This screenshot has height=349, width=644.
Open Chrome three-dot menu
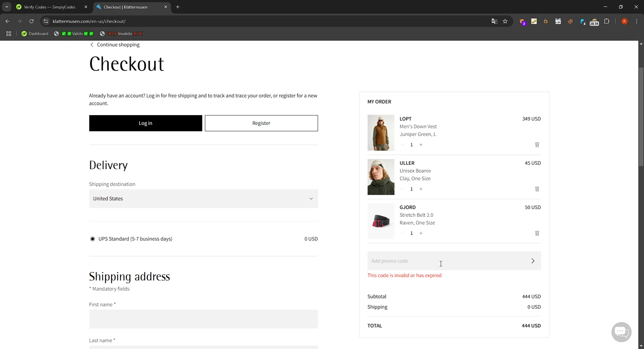click(637, 21)
